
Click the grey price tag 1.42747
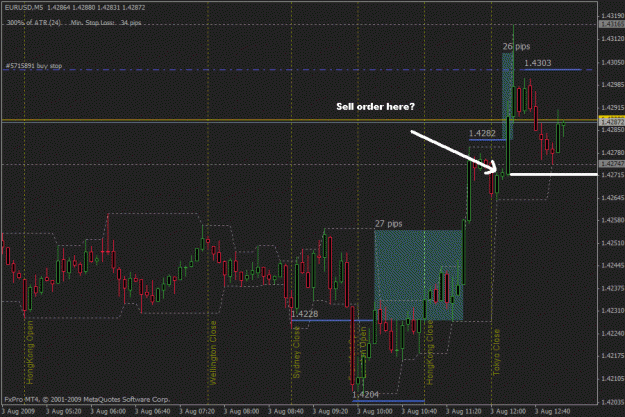(612, 164)
